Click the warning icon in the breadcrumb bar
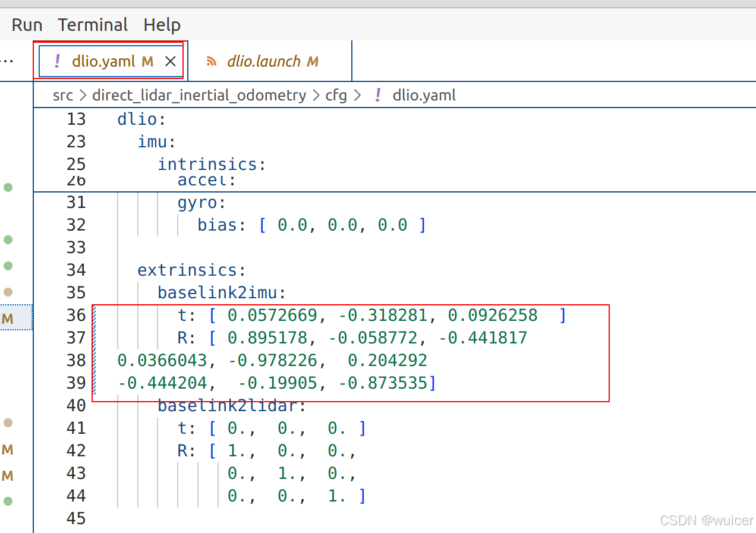756x533 pixels. point(378,94)
